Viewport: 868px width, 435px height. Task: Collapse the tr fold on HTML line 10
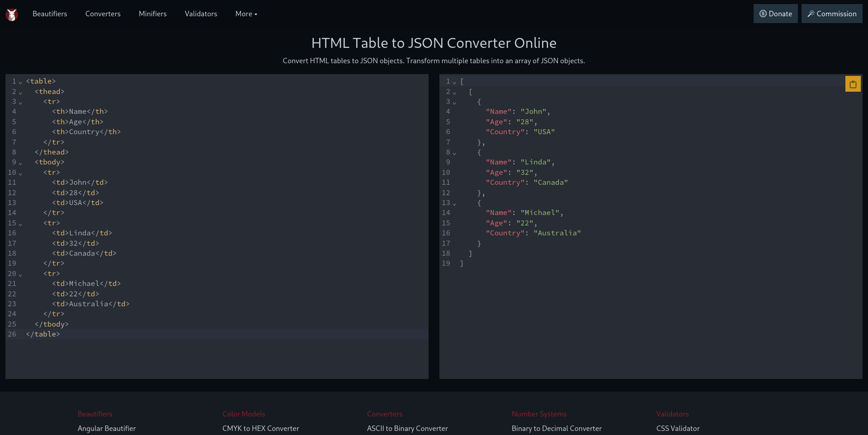click(x=20, y=173)
